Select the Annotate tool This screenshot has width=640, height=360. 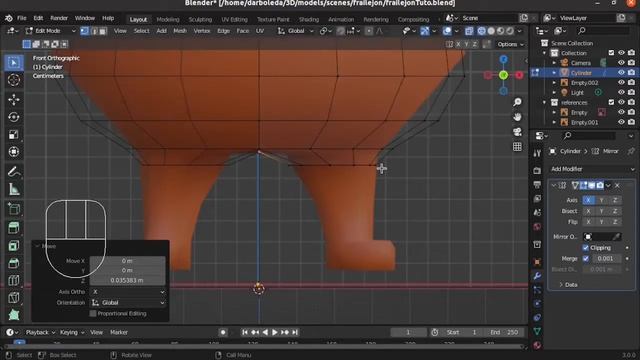tap(13, 172)
